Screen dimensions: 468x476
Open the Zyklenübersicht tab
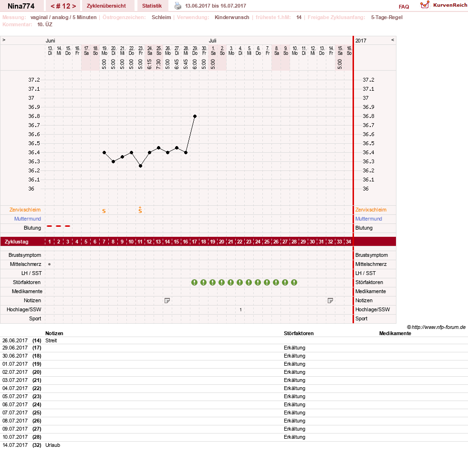tap(106, 6)
